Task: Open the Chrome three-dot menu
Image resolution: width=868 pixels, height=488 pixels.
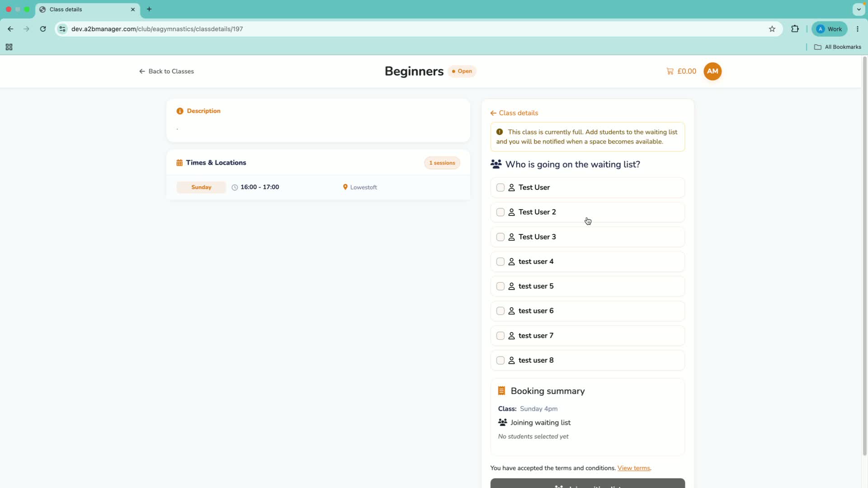Action: pyautogui.click(x=858, y=29)
